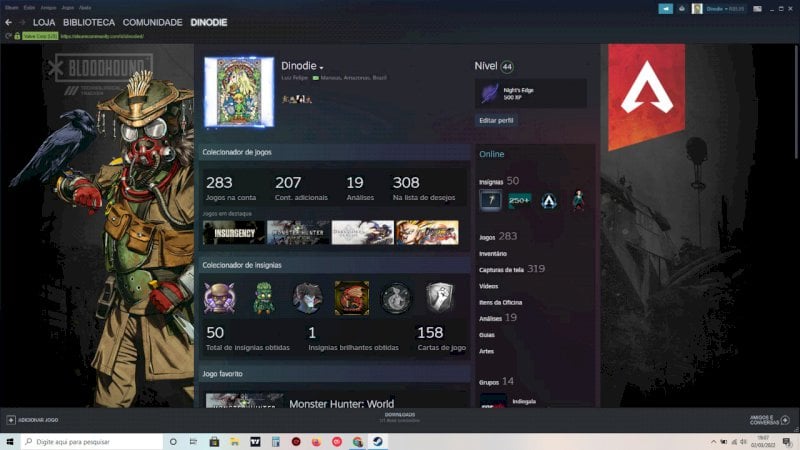The width and height of the screenshot is (800, 450).
Task: Click the red monster square badge
Action: click(352, 297)
